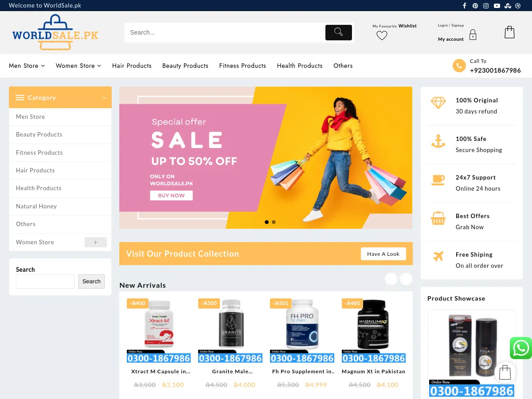Click the phone call icon beside Call To
Image resolution: width=532 pixels, height=399 pixels.
(459, 66)
